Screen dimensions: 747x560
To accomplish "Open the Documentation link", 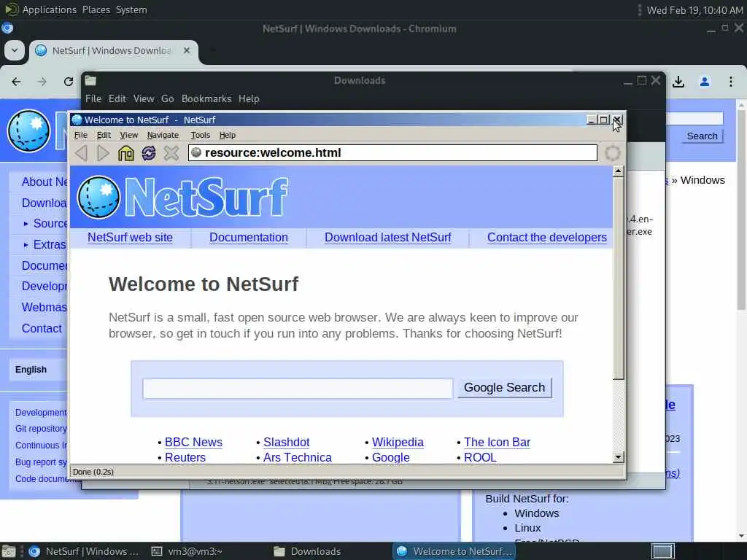I will 249,237.
